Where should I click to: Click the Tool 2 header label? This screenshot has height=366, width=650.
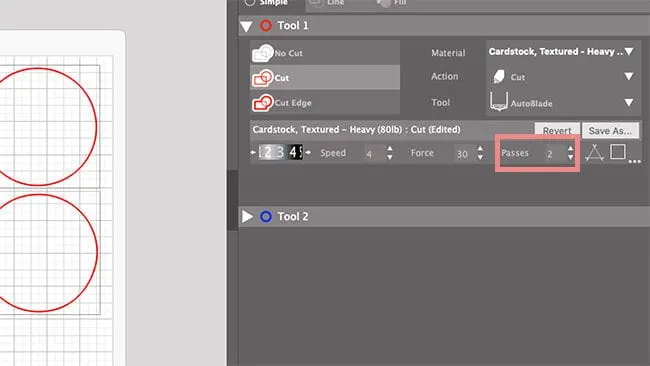293,216
